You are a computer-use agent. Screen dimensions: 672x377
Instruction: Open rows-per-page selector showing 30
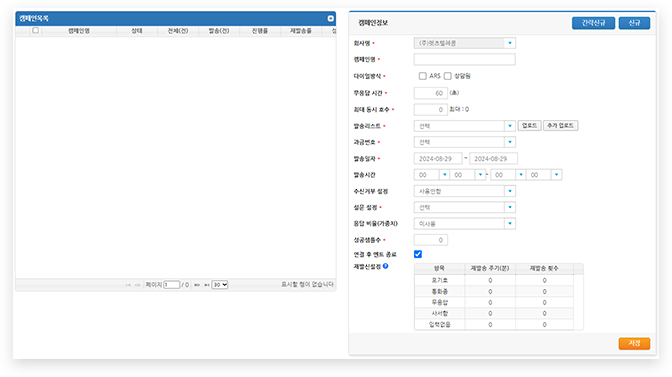[x=220, y=285]
